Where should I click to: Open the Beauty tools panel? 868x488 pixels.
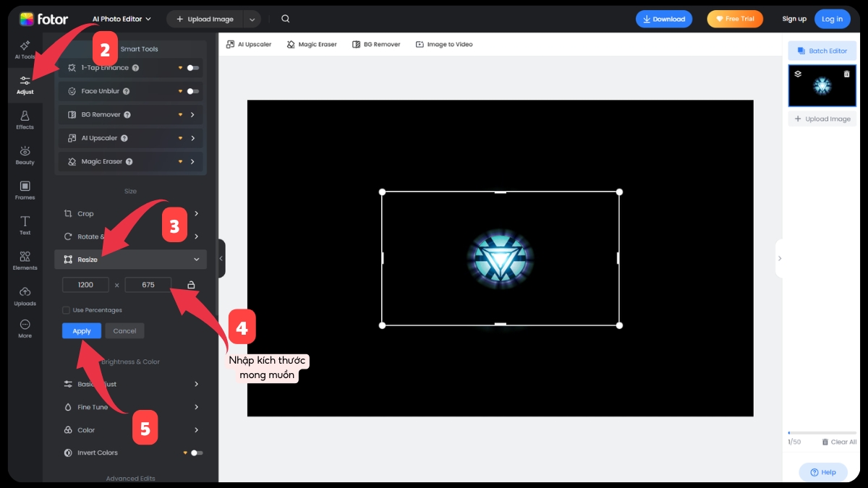pos(25,155)
